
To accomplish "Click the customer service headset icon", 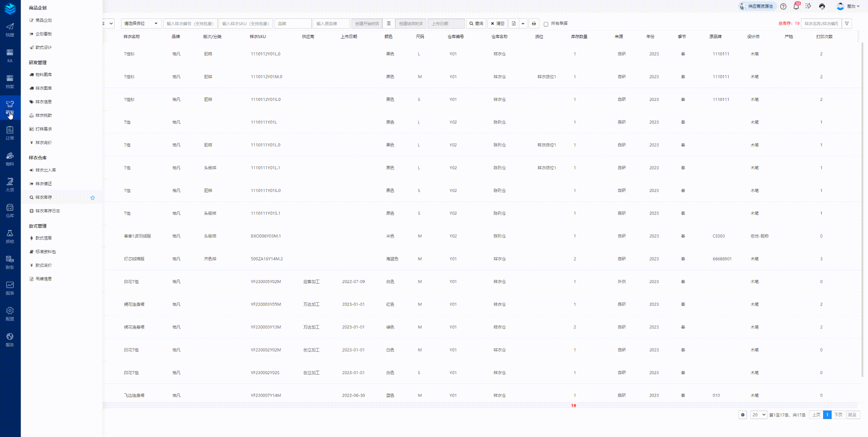I will [822, 6].
